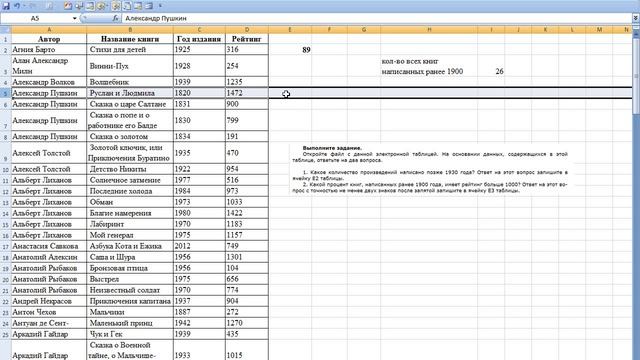Select row 10 header
Viewport: 640px width, 360px height.
[x=5, y=169]
